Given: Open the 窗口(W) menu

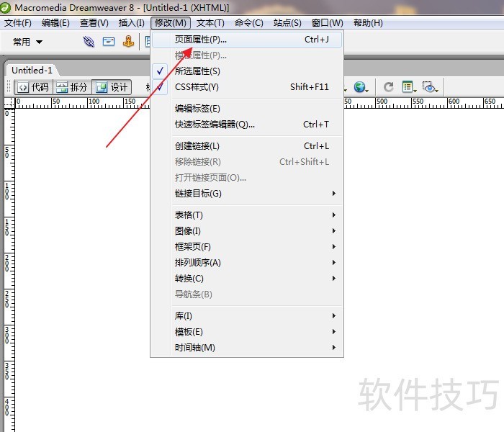Looking at the screenshot, I should (328, 23).
